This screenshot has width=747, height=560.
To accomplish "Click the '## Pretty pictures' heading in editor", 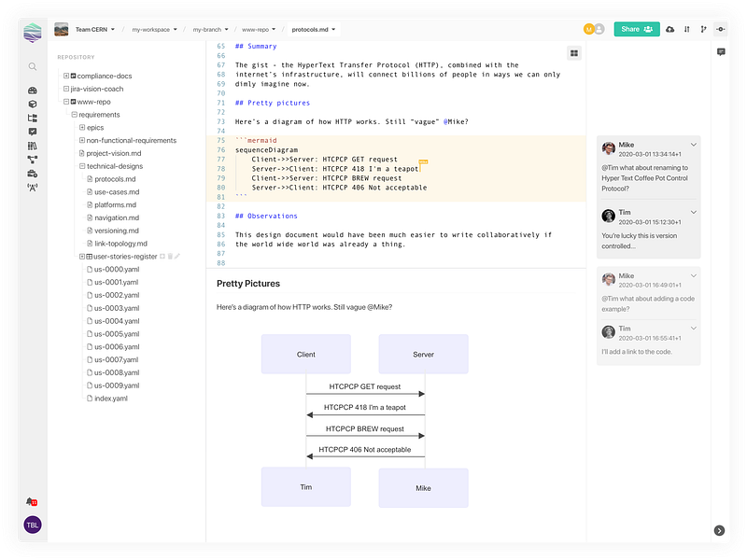I will [273, 103].
